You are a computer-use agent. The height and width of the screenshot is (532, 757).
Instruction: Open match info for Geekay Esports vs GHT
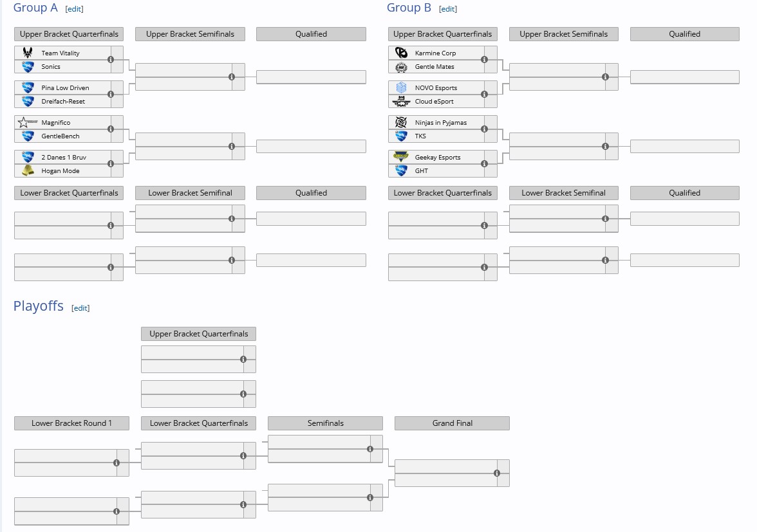coord(484,163)
